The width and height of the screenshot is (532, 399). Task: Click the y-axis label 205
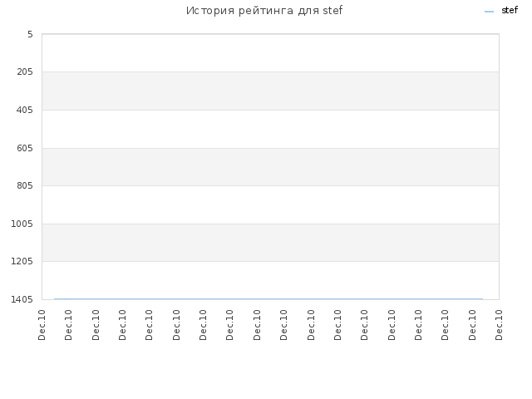25,72
